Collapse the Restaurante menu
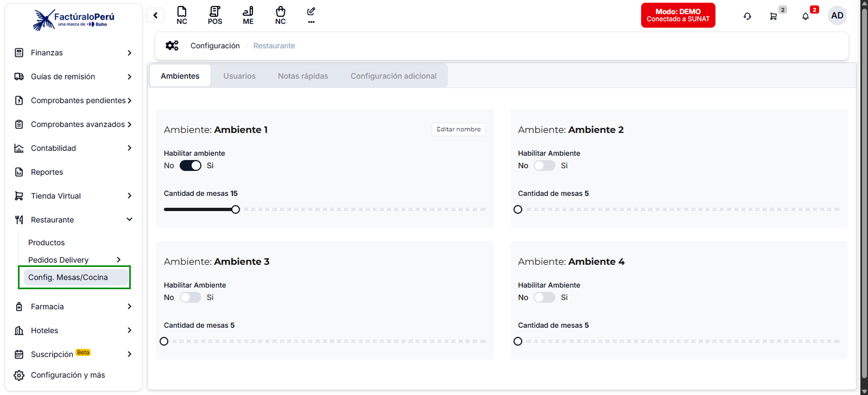This screenshot has height=395, width=868. coord(73,220)
